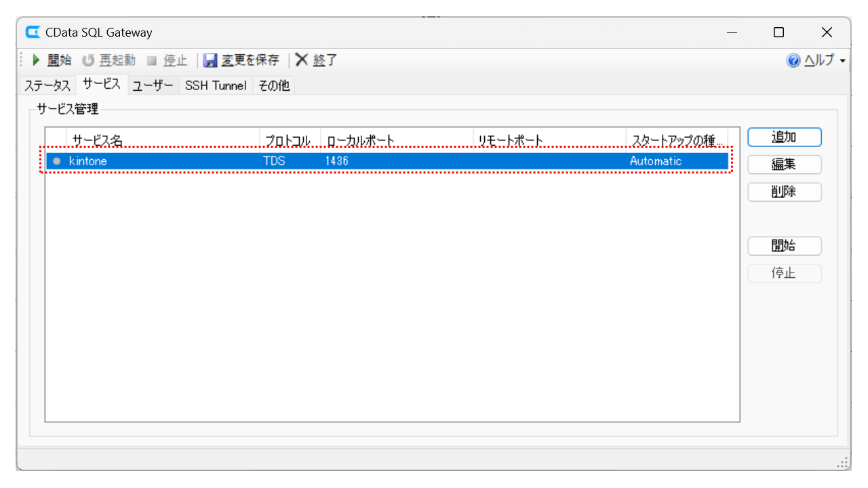The image size is (868, 488).
Task: Open the ヘルプ menu
Action: [x=819, y=60]
